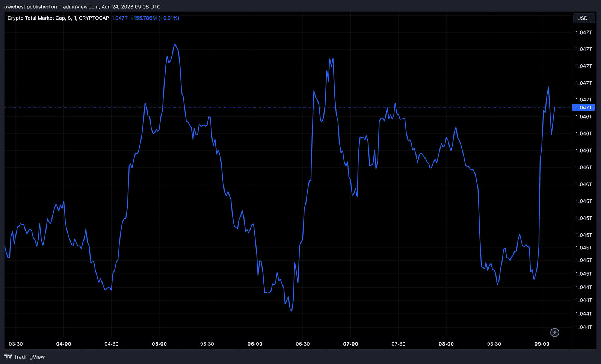Click the TradingView text label at bottom

click(x=29, y=356)
